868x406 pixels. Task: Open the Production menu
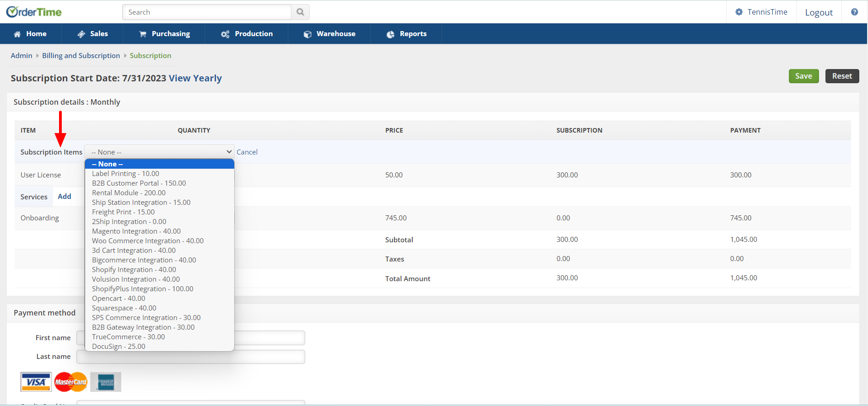[247, 34]
